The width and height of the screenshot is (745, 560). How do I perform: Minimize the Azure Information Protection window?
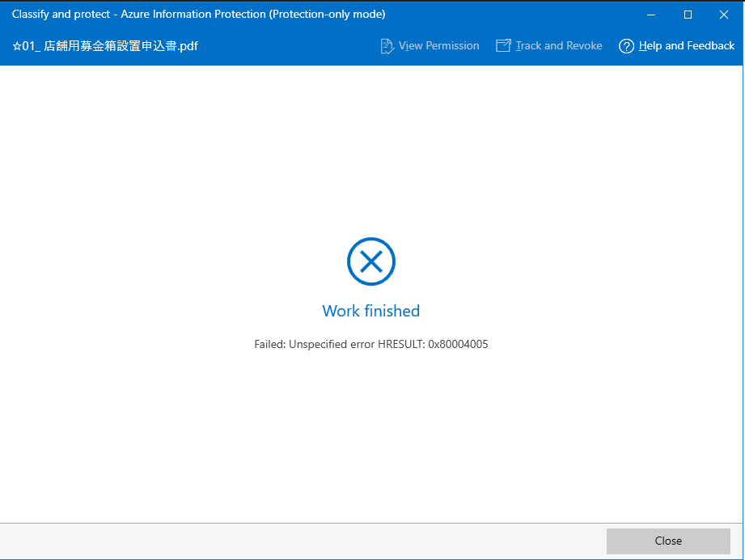click(651, 15)
